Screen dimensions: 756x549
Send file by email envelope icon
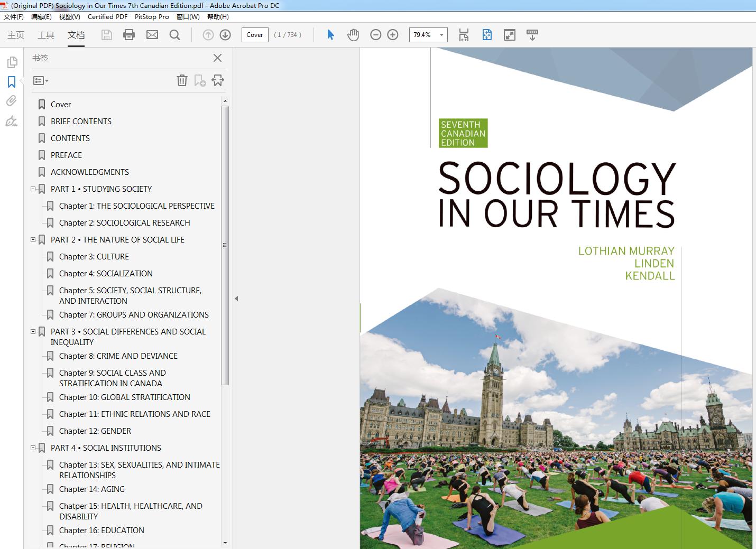pos(152,35)
